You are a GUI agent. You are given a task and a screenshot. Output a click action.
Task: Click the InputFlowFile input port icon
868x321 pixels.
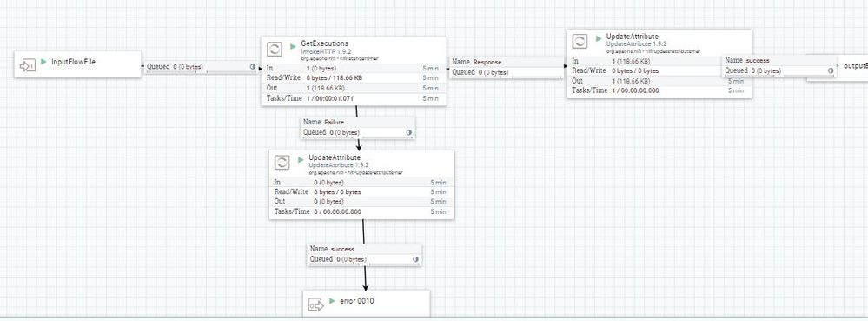point(27,66)
